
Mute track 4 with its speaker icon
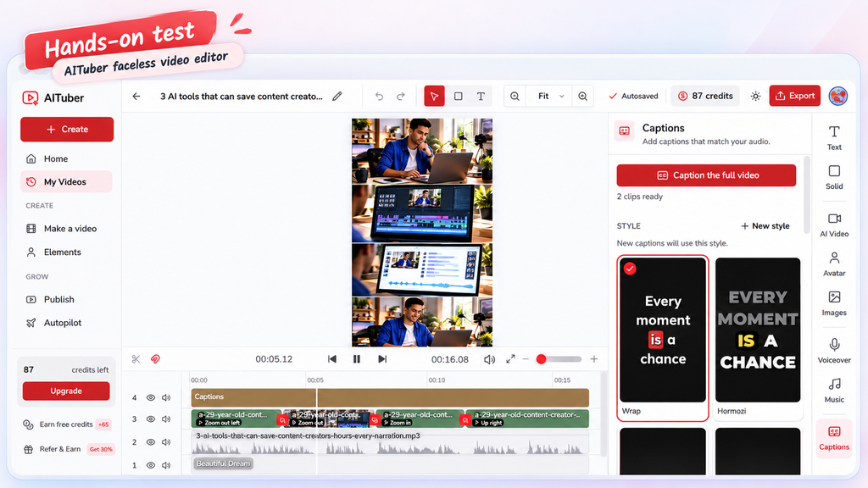point(166,398)
